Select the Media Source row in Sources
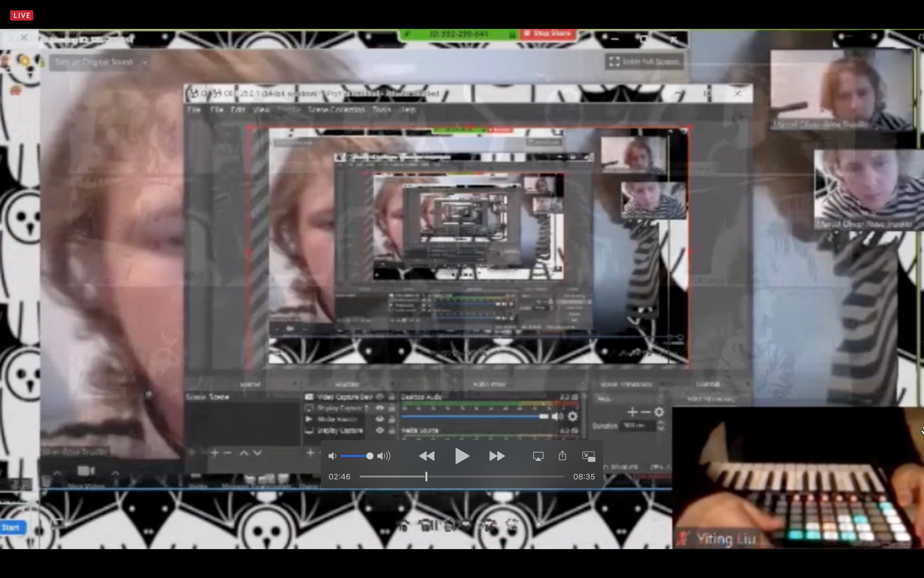The width and height of the screenshot is (924, 578). [350, 419]
